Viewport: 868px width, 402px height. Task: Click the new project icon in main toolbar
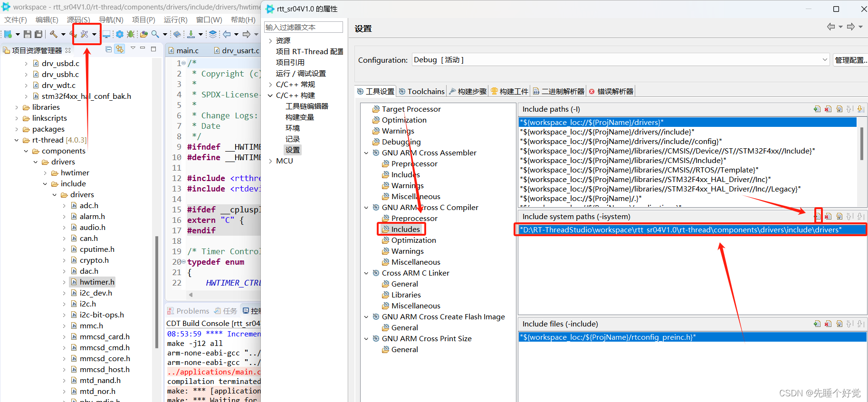(8, 34)
